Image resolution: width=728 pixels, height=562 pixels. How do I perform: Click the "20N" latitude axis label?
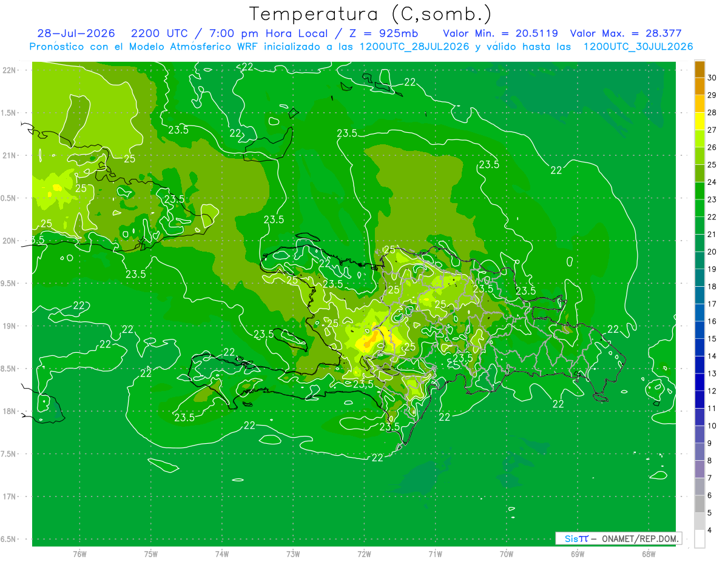pyautogui.click(x=9, y=241)
